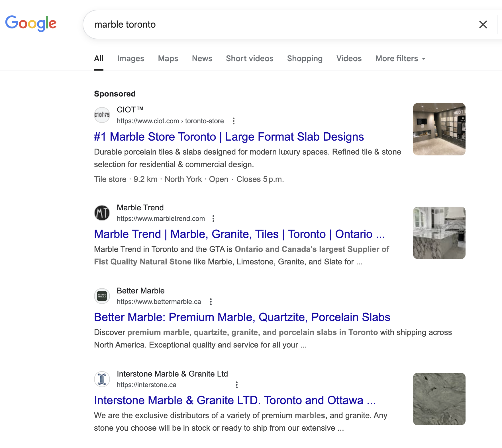Open three-dot menu for Better Marble result
The height and width of the screenshot is (448, 502).
point(211,302)
